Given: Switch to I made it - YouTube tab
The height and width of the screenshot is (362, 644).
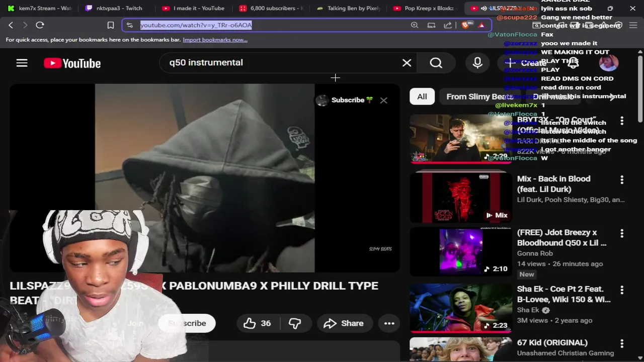Looking at the screenshot, I should [194, 8].
